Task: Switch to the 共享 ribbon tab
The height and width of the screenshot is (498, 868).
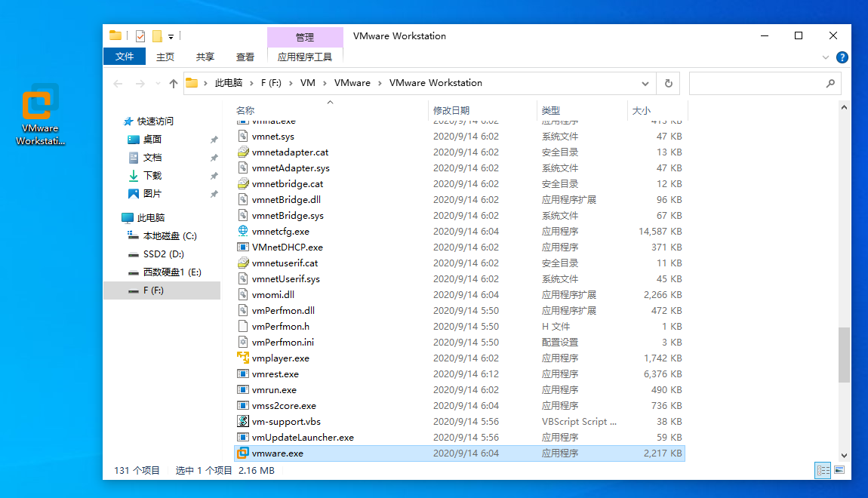Action: click(x=205, y=57)
